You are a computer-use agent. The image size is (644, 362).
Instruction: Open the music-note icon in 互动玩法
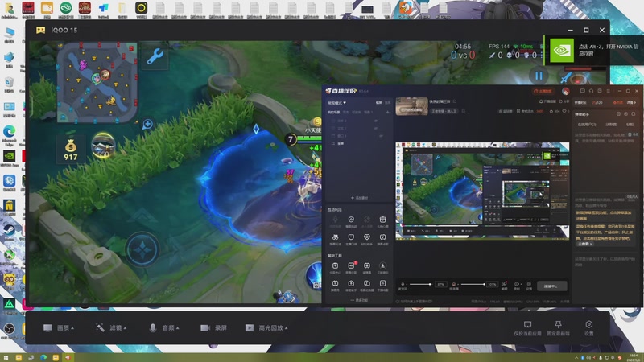tap(382, 239)
